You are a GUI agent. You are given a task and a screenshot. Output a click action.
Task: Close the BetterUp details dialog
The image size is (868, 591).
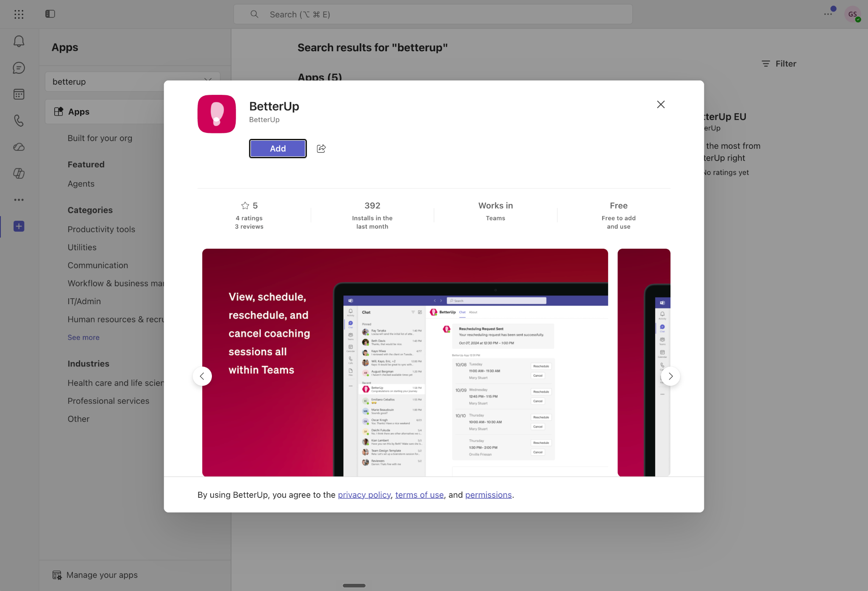click(x=661, y=104)
